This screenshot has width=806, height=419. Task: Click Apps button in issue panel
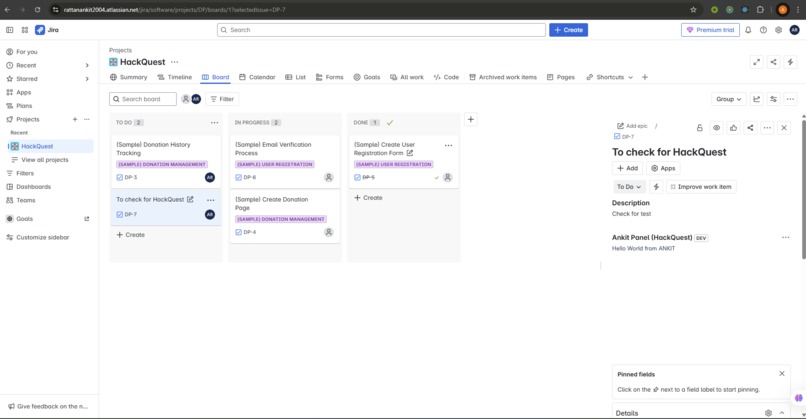pyautogui.click(x=663, y=168)
